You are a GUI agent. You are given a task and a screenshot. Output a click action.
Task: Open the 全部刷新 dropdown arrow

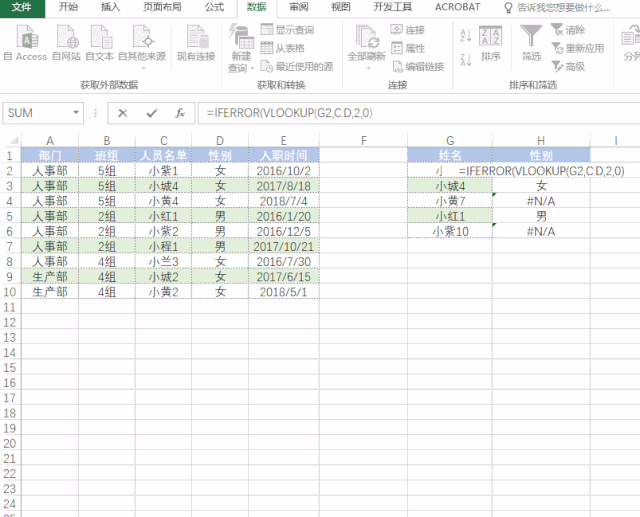[x=369, y=68]
